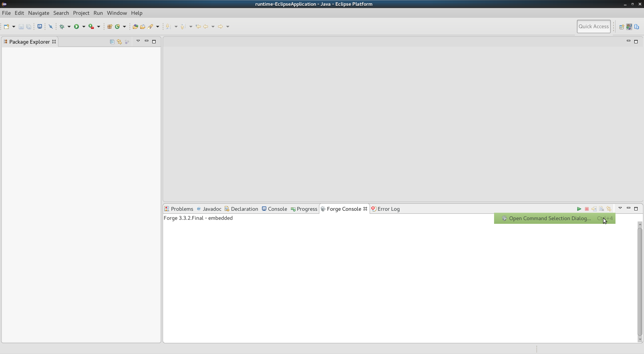This screenshot has width=644, height=354.
Task: Click the Open Type folder icon
Action: click(x=135, y=27)
